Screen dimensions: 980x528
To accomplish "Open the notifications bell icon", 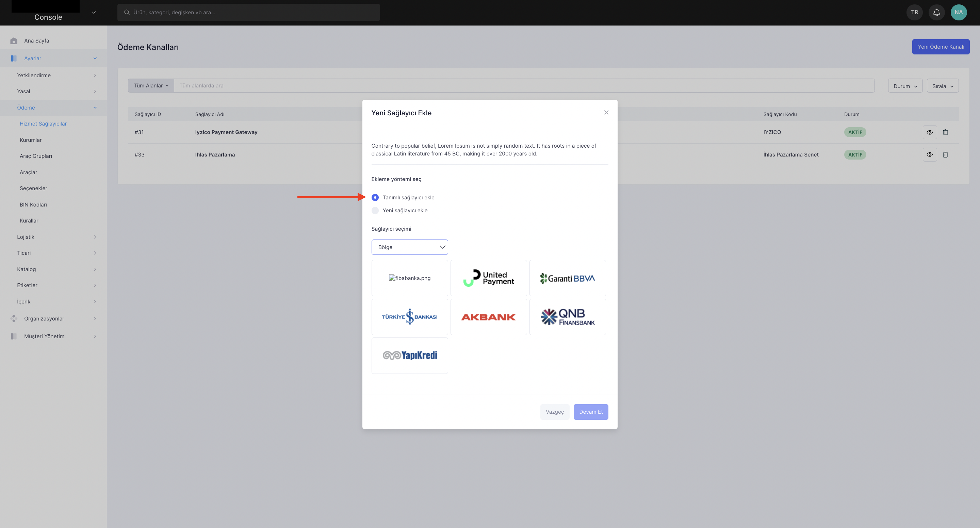I will pyautogui.click(x=936, y=13).
